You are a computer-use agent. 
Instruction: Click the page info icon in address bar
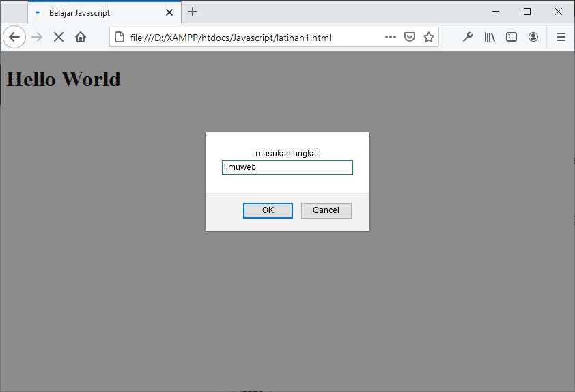point(120,37)
